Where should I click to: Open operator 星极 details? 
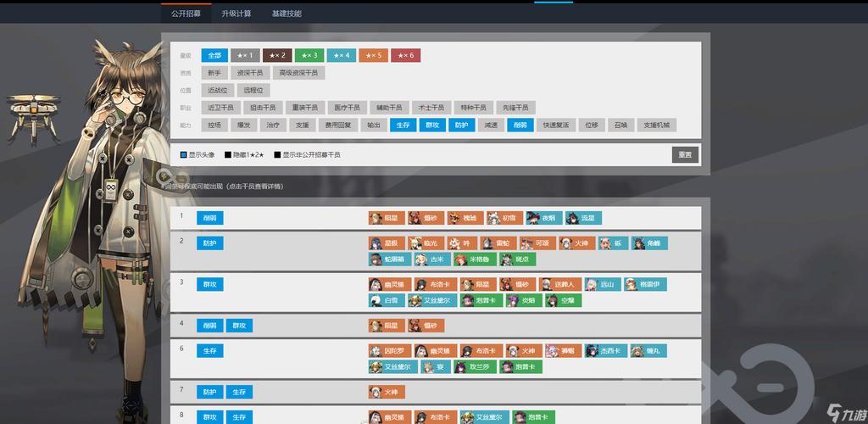(387, 243)
